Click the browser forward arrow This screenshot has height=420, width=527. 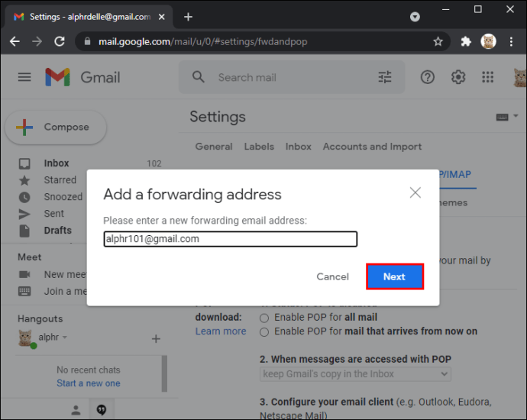click(x=37, y=42)
